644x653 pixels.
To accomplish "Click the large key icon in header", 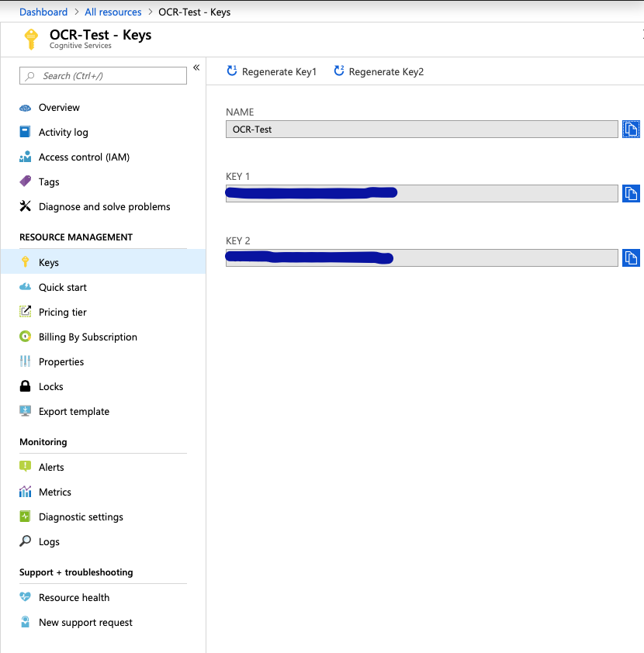I will point(31,40).
